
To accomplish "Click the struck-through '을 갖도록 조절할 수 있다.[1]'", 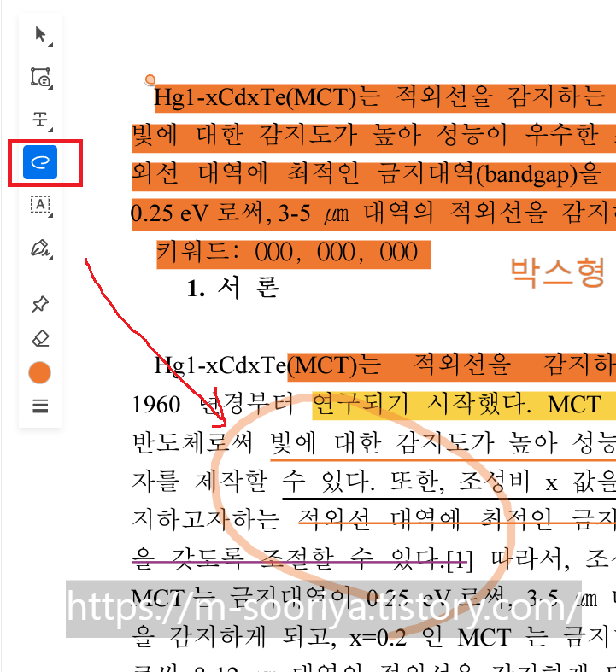I will coord(302,559).
